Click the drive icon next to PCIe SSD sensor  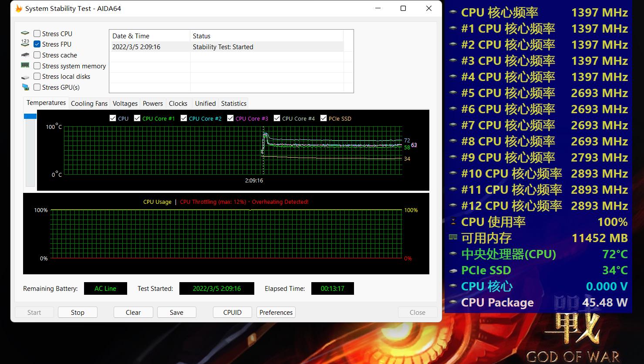tap(453, 270)
